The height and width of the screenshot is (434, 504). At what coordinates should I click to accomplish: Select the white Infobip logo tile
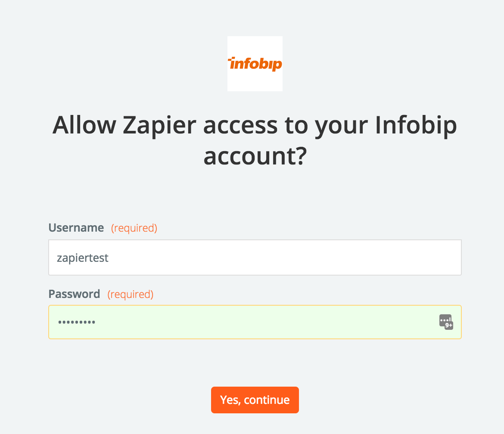tap(255, 64)
